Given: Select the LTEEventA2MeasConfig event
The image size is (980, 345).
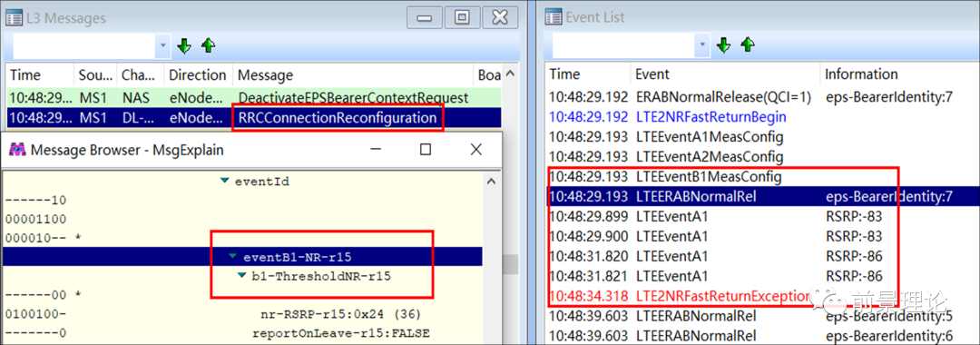Looking at the screenshot, I should tap(762, 156).
